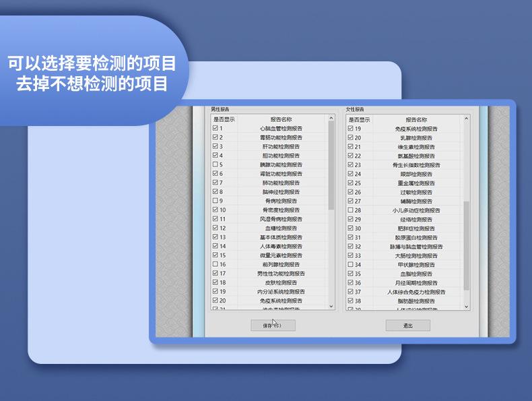Enable item 5 胰腺功能检测报告 checkbox
This screenshot has width=532, height=401.
[x=215, y=164]
